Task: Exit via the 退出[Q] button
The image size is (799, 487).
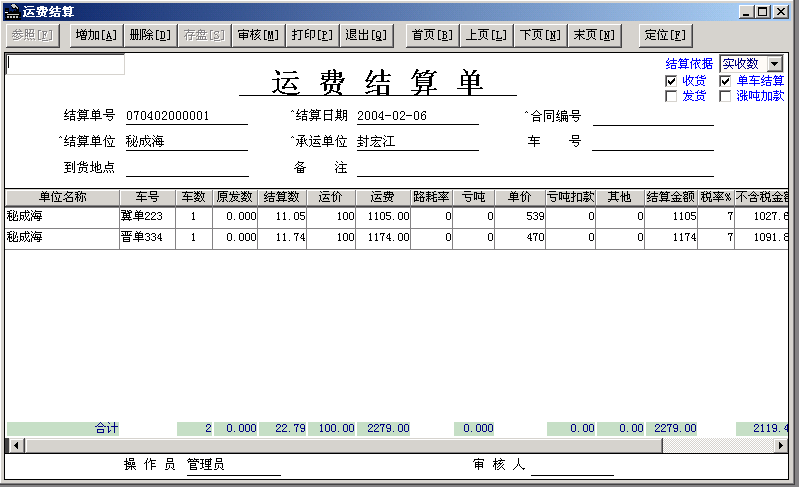Action: pyautogui.click(x=366, y=35)
